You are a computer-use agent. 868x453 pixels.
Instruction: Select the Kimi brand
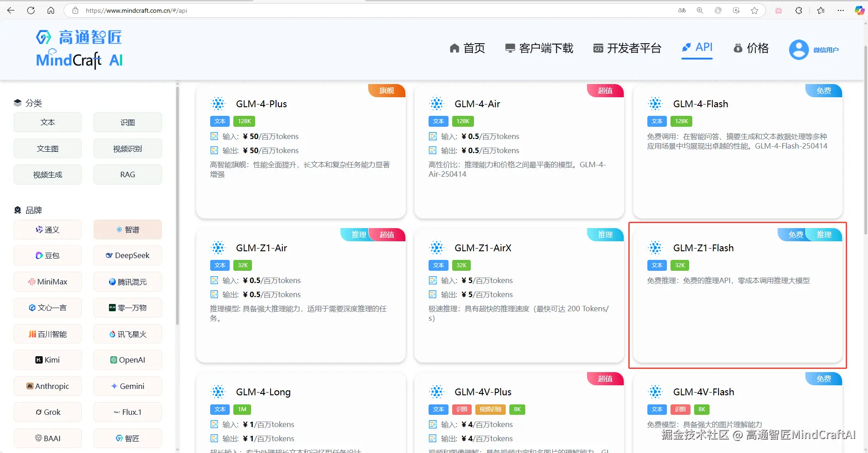pos(48,360)
